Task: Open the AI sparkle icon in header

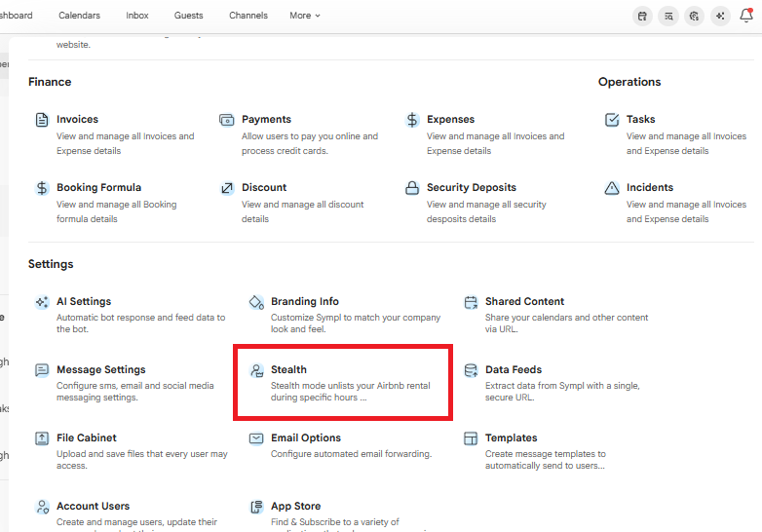Action: coord(720,16)
